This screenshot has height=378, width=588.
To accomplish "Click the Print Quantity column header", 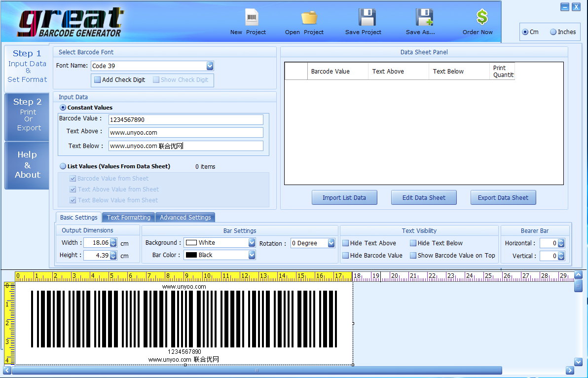I will pos(502,71).
